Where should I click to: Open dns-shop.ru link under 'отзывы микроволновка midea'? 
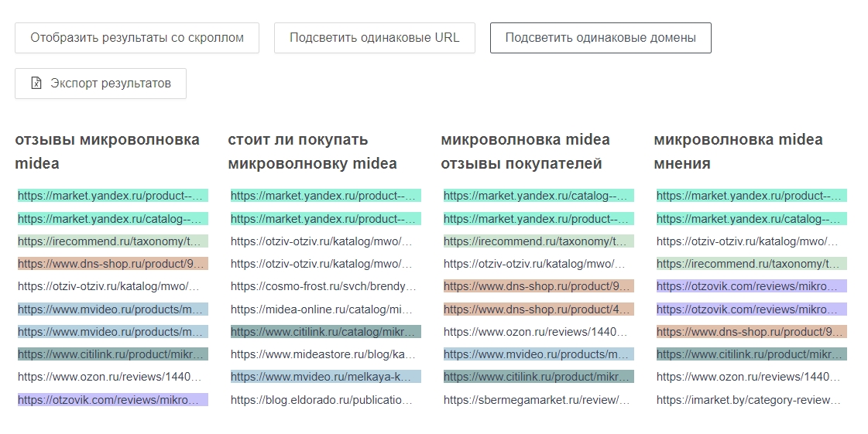tap(113, 264)
